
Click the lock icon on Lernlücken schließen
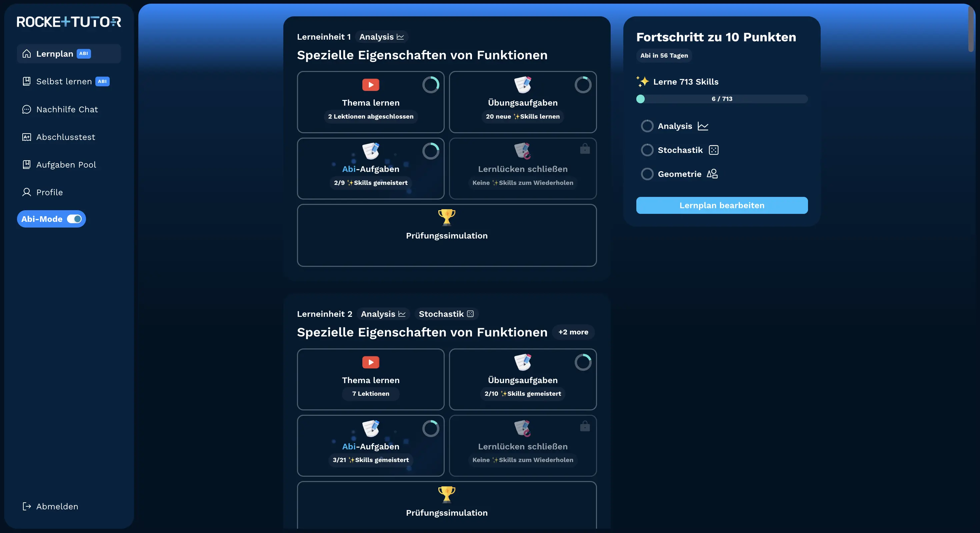tap(585, 149)
